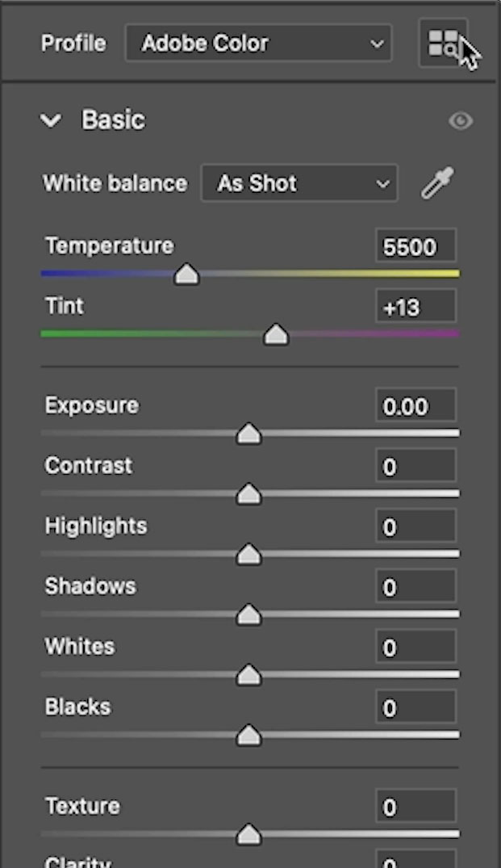Click the Temperature slider handle

[186, 275]
